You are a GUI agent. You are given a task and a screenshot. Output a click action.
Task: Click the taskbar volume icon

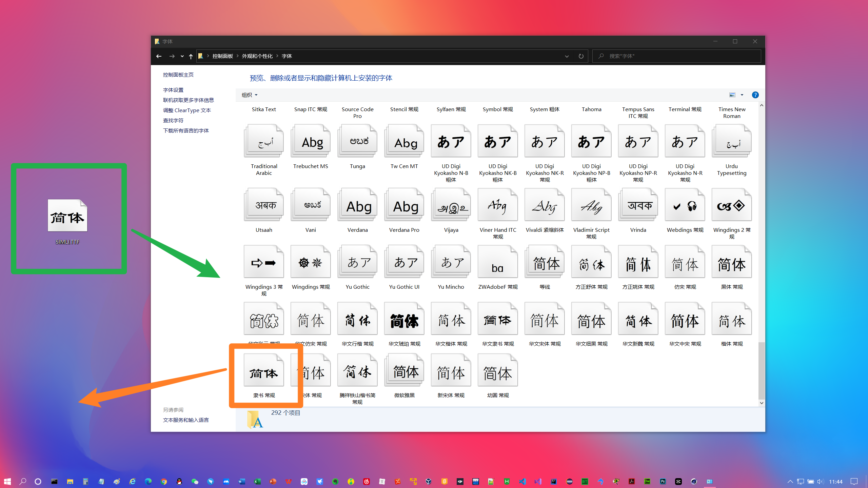(x=820, y=481)
